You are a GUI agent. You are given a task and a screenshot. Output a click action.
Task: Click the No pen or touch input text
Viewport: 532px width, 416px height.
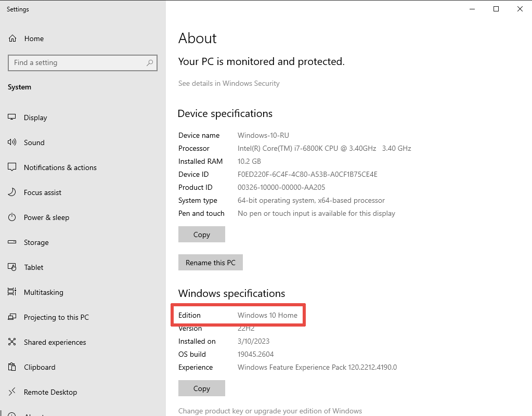tap(316, 213)
